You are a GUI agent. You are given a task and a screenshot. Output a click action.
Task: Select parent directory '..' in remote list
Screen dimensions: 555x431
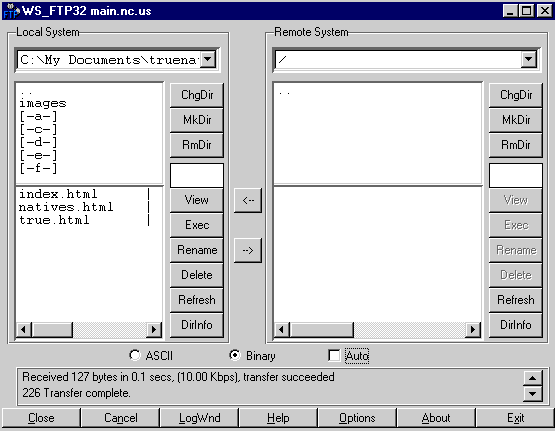(285, 93)
